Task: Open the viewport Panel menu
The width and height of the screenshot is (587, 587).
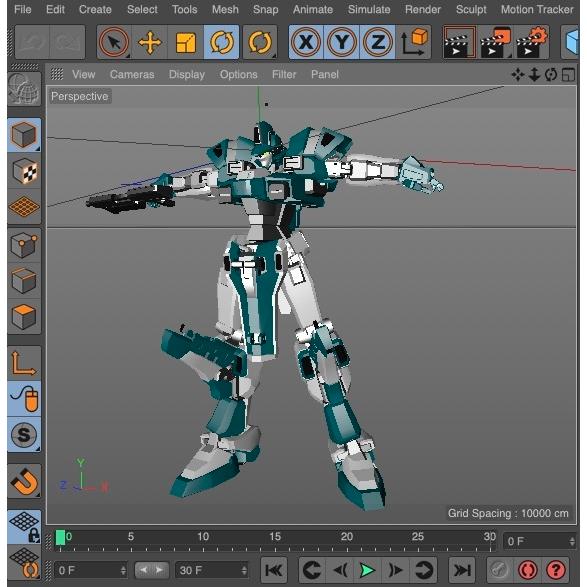Action: click(x=325, y=74)
